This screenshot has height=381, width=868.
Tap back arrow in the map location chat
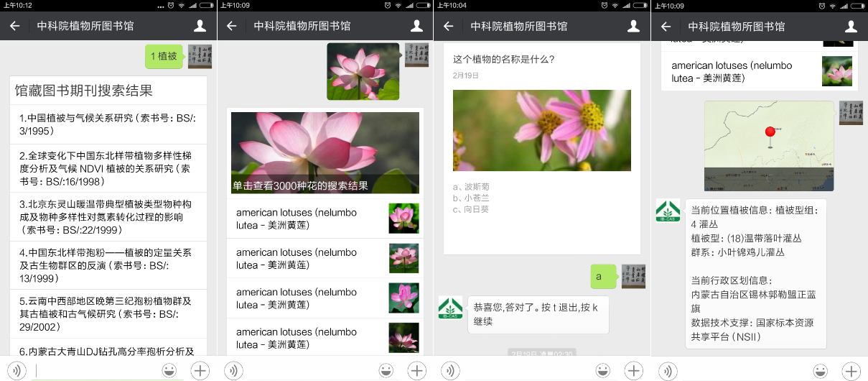pyautogui.click(x=666, y=27)
